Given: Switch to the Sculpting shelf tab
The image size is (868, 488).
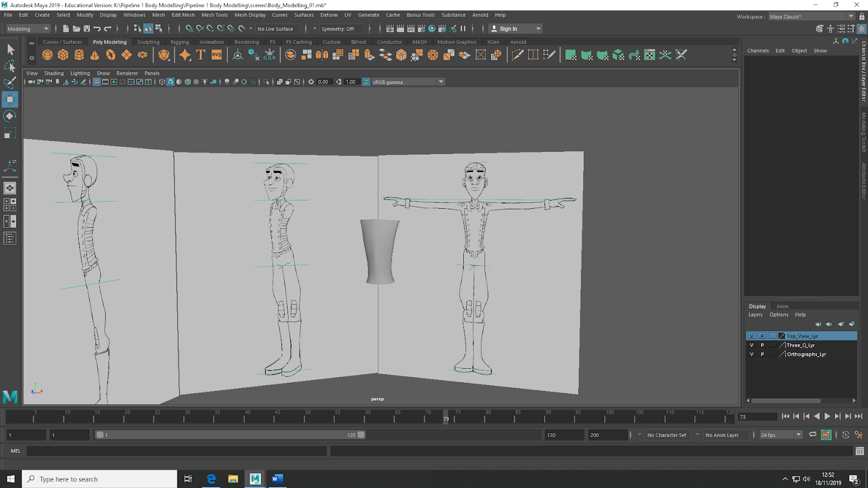Looking at the screenshot, I should pos(148,42).
